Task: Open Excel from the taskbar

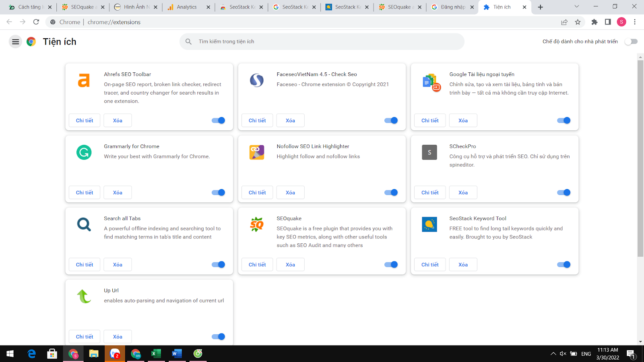Action: coord(156,354)
